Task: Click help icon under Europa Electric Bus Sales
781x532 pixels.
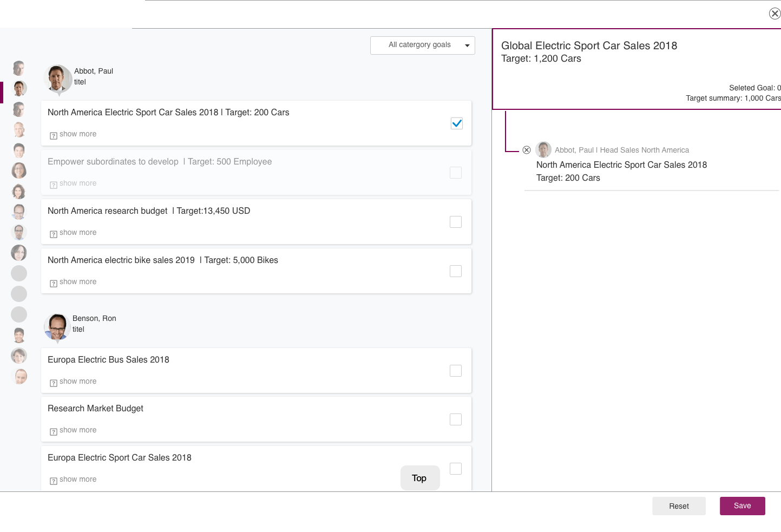Action: 54,383
